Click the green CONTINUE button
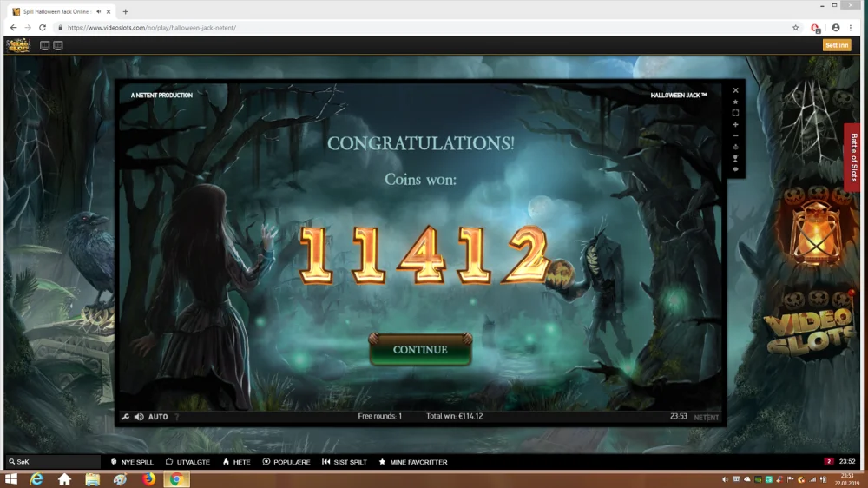This screenshot has width=868, height=488. 420,350
